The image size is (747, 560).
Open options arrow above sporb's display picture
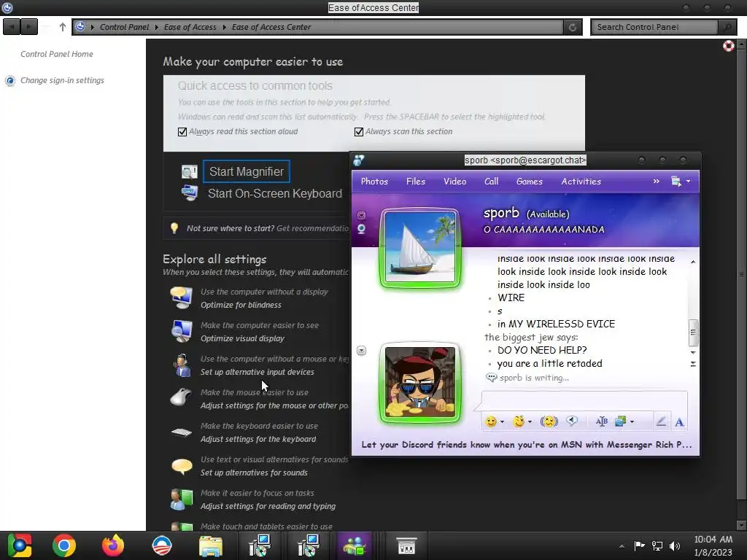click(362, 215)
